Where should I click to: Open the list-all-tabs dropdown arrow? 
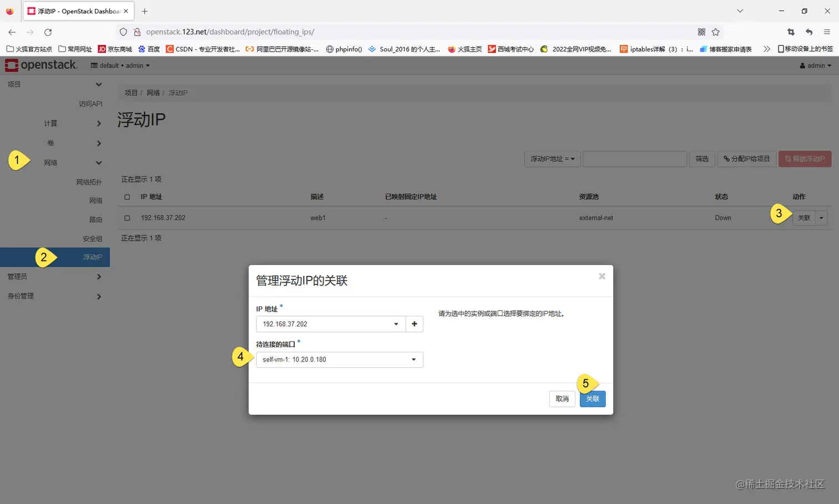pos(740,11)
